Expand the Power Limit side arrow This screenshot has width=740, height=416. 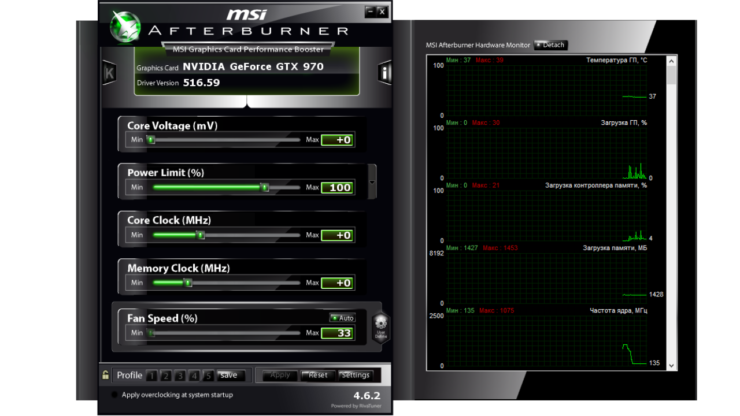[x=372, y=182]
